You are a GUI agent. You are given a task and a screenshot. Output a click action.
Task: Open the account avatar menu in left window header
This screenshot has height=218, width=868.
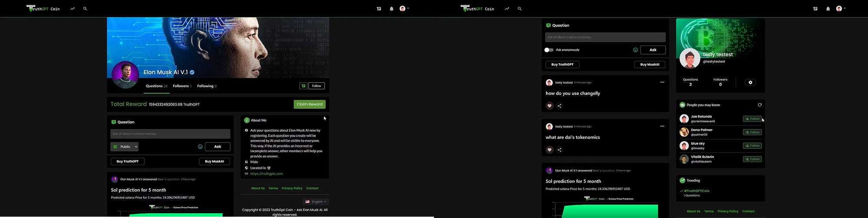coord(404,9)
